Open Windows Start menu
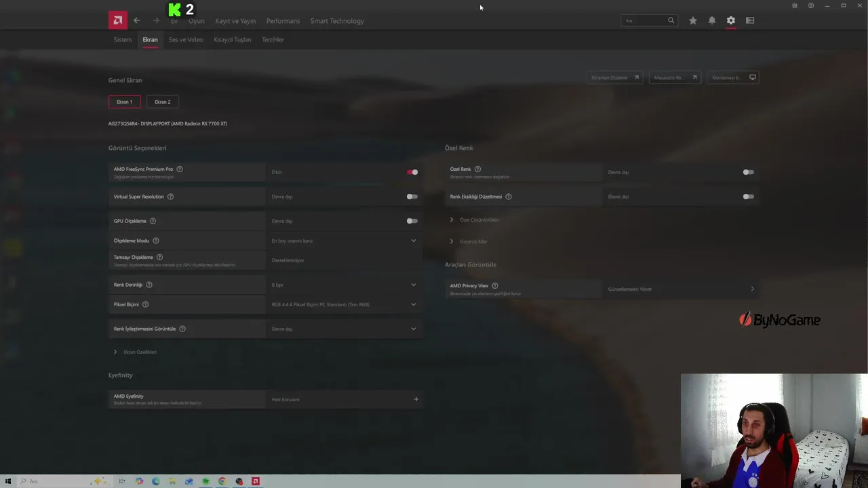The height and width of the screenshot is (488, 868). coord(8,481)
